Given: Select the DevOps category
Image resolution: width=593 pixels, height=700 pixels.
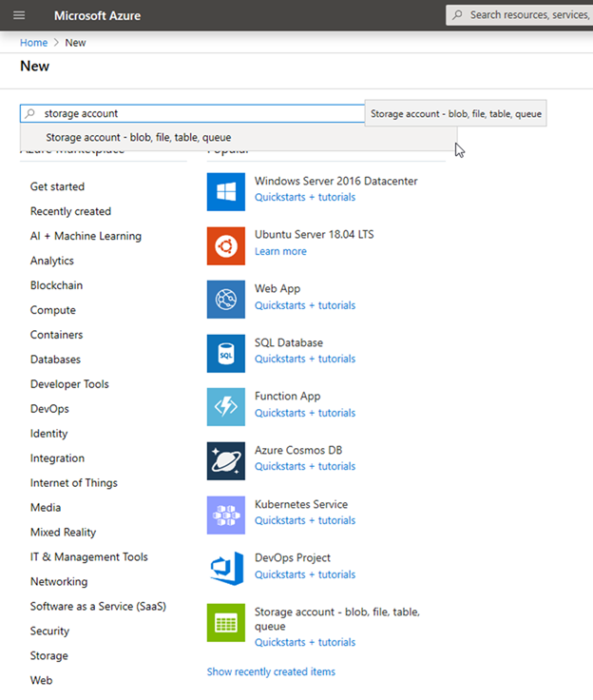Looking at the screenshot, I should point(49,409).
